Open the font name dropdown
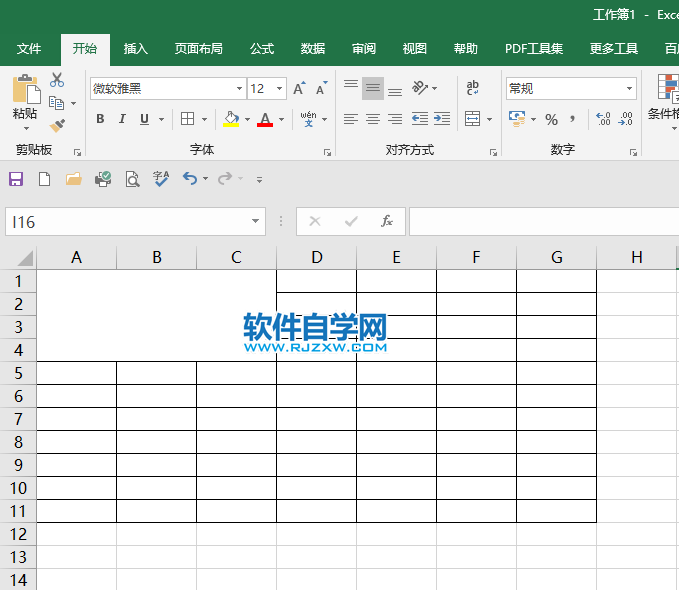This screenshot has width=679, height=590. coord(239,89)
